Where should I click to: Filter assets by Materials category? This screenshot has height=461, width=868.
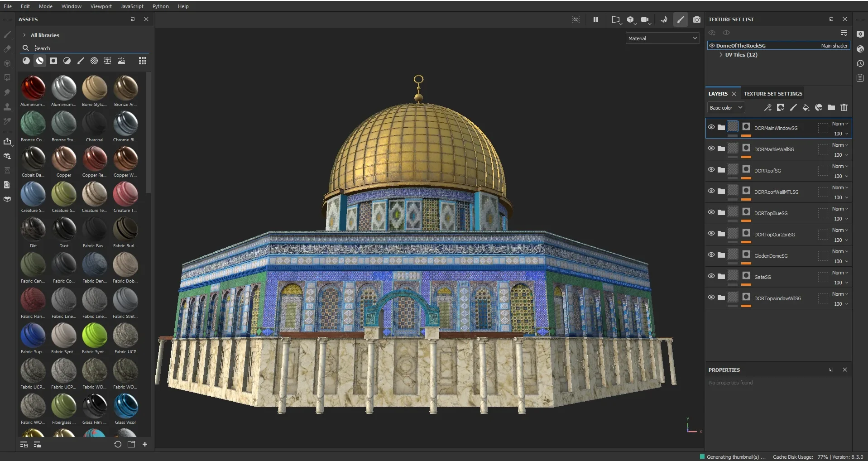[x=26, y=61]
